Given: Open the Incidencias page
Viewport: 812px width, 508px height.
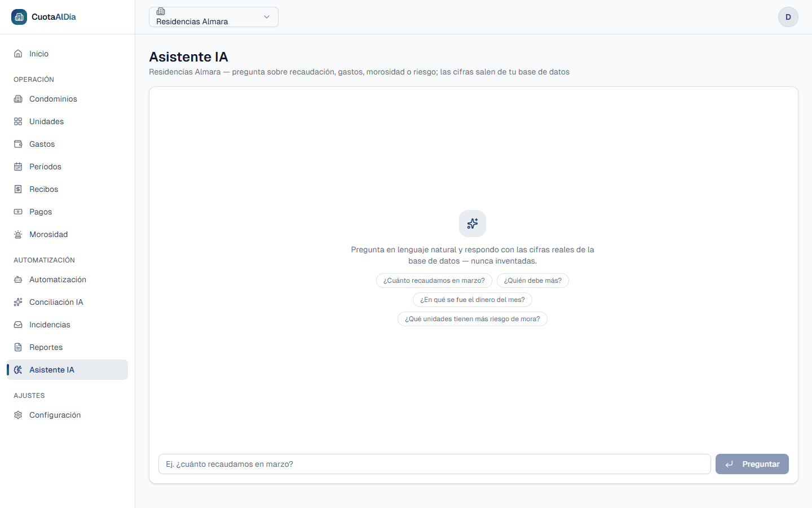Looking at the screenshot, I should 68,325.
